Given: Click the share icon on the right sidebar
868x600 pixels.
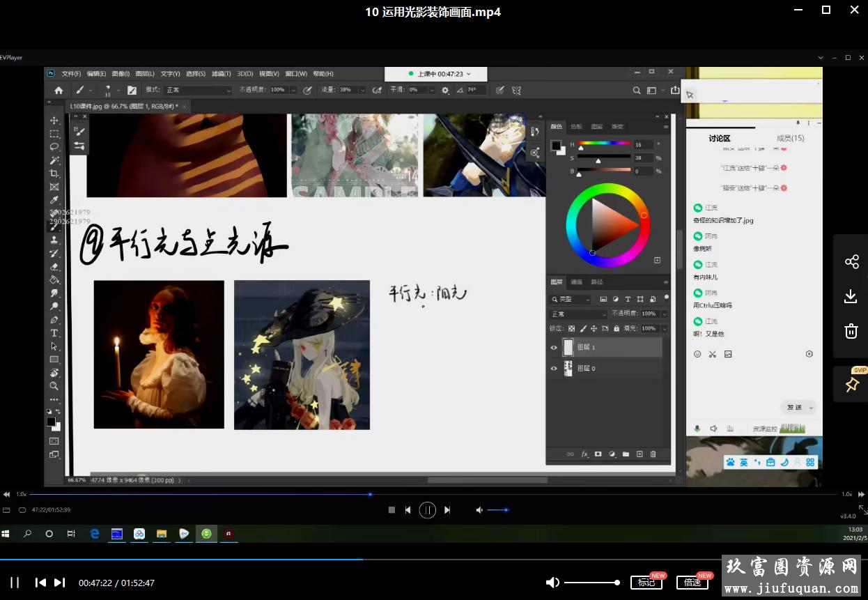Looking at the screenshot, I should click(x=851, y=261).
